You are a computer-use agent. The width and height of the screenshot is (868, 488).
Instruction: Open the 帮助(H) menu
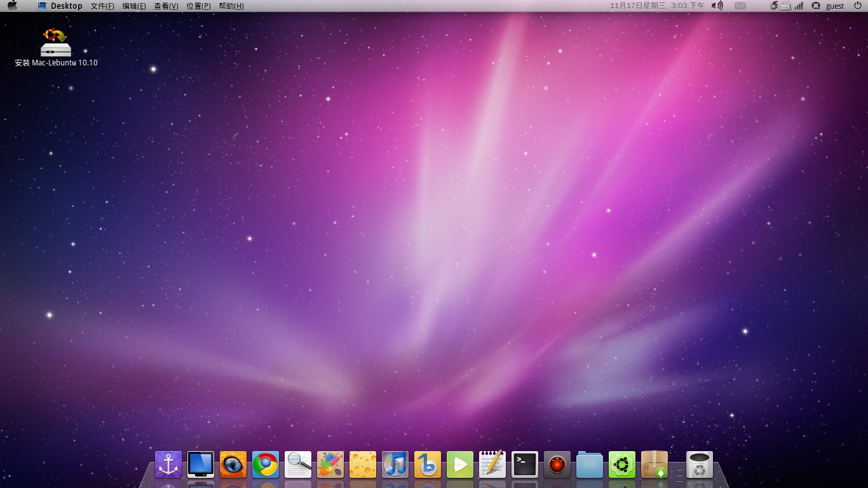coord(231,6)
